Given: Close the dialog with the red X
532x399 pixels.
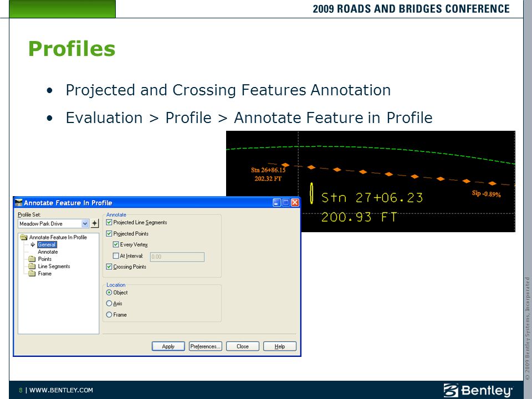Looking at the screenshot, I should [295, 203].
